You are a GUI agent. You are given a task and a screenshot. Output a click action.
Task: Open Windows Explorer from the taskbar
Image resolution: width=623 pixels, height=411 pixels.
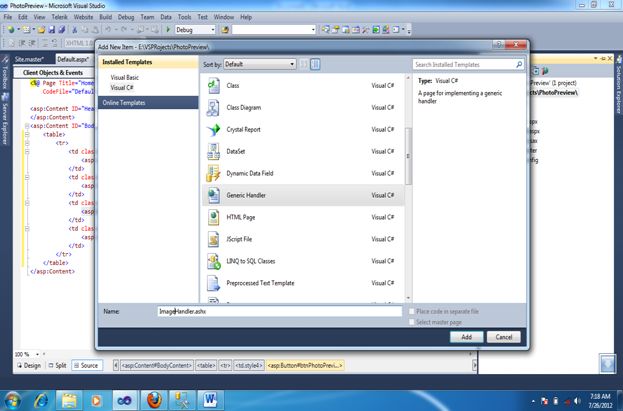(x=69, y=400)
